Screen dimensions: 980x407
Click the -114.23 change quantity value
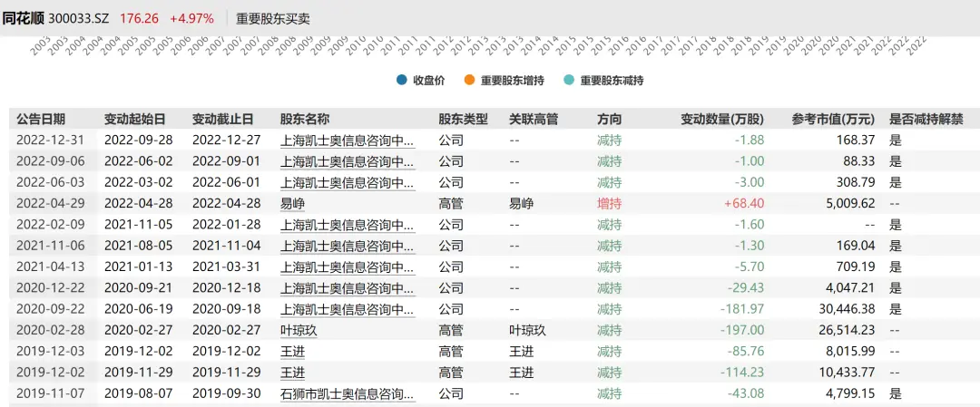pos(743,373)
